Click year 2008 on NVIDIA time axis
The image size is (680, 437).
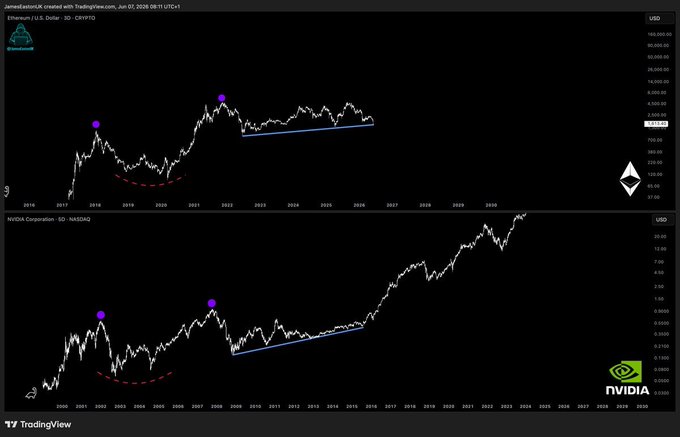point(217,407)
